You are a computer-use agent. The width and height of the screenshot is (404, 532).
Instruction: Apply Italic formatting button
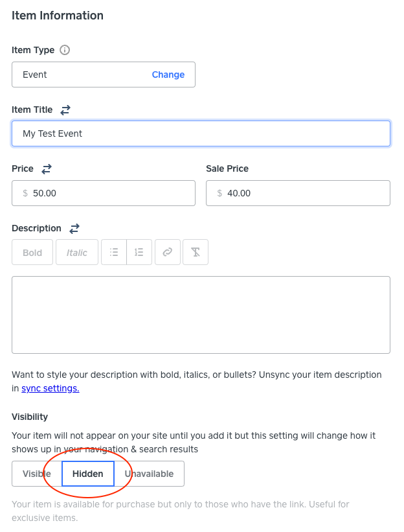tap(77, 252)
